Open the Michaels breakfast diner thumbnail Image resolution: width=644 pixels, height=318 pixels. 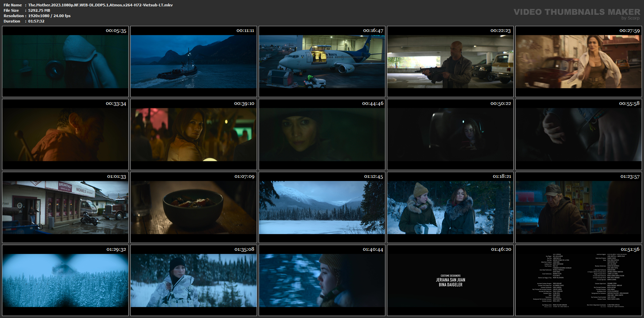pyautogui.click(x=65, y=207)
